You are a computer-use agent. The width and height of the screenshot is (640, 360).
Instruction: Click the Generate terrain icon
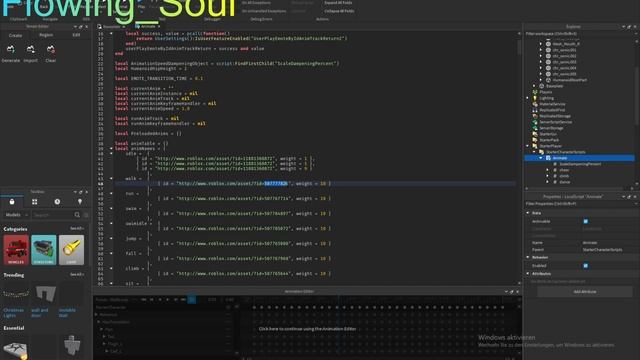11,49
